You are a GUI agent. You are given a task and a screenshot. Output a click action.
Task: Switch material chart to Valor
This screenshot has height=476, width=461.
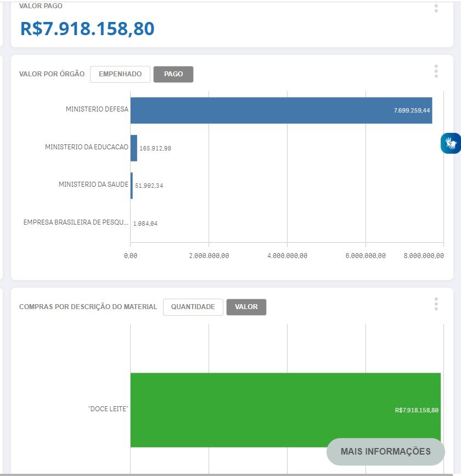[x=246, y=307]
